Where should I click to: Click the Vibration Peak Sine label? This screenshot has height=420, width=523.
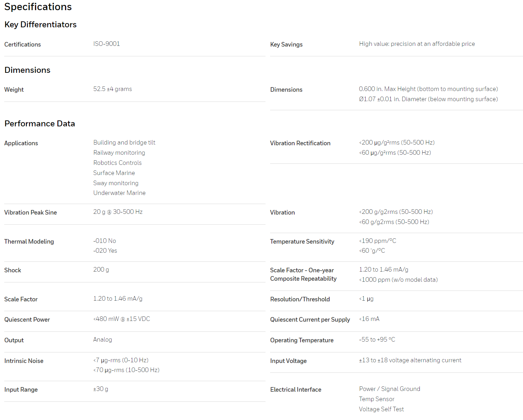[x=30, y=212]
